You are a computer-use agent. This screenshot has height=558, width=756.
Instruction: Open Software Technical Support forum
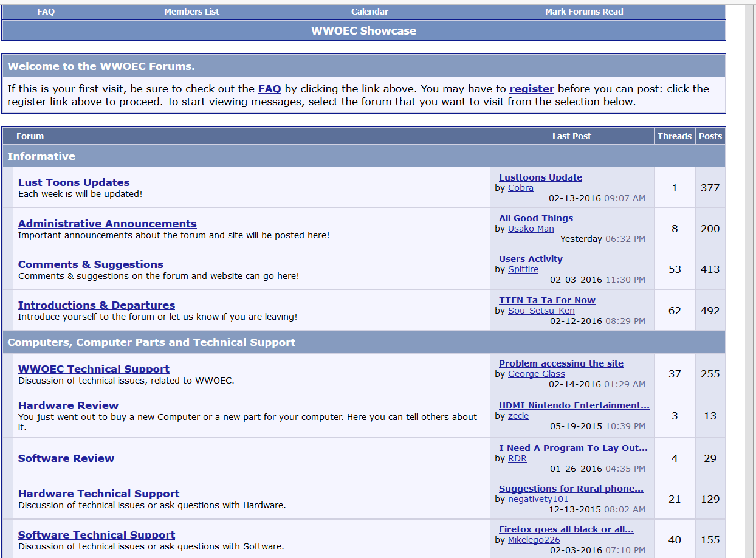(97, 535)
